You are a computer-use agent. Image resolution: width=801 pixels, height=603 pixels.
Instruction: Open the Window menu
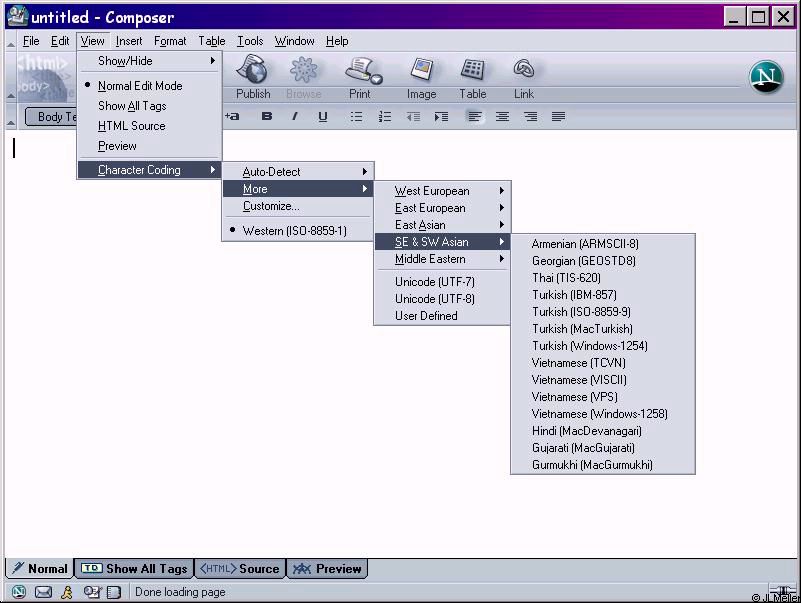(294, 41)
